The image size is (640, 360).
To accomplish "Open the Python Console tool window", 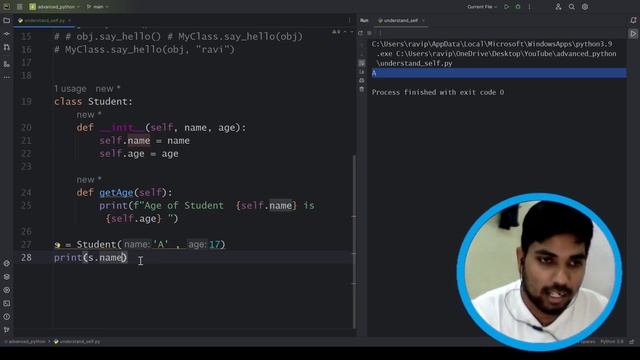I will (7, 290).
